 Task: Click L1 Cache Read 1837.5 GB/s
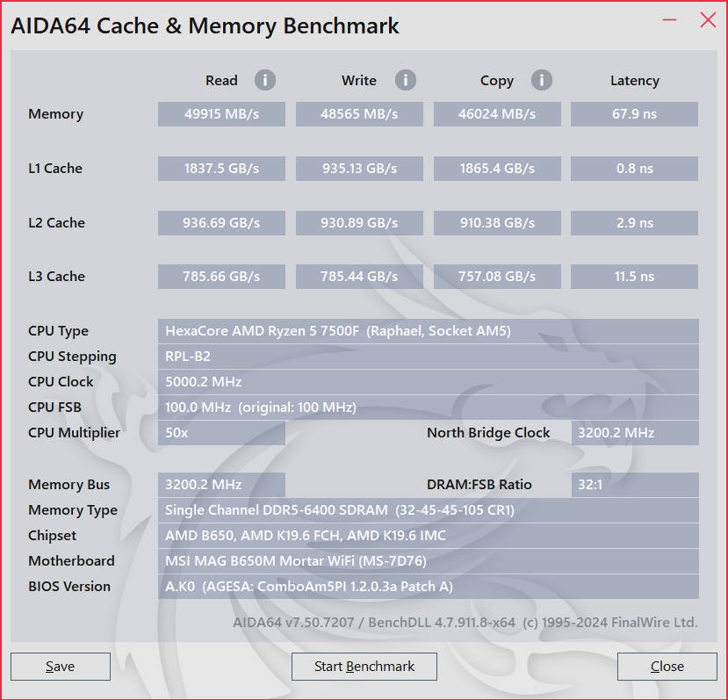pos(221,169)
